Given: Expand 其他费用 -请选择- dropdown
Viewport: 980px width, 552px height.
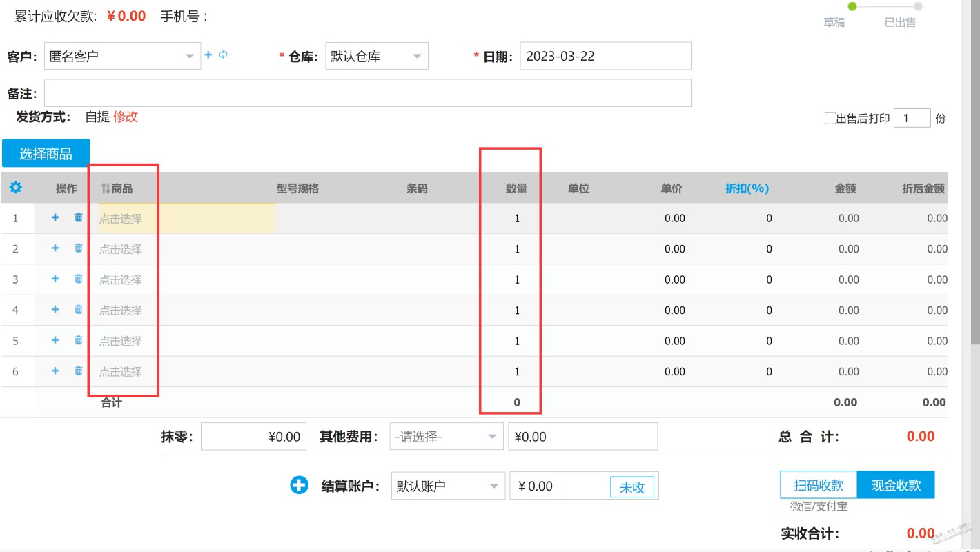Looking at the screenshot, I should point(447,436).
